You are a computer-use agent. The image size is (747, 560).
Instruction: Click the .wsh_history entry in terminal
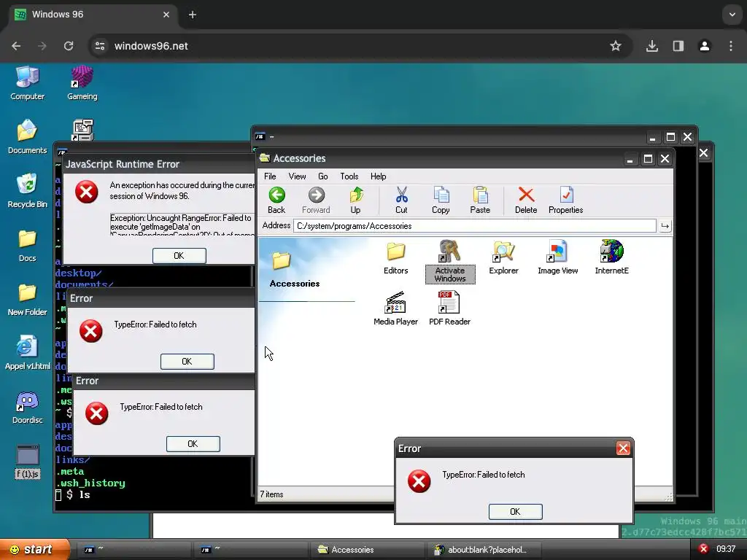pos(90,483)
